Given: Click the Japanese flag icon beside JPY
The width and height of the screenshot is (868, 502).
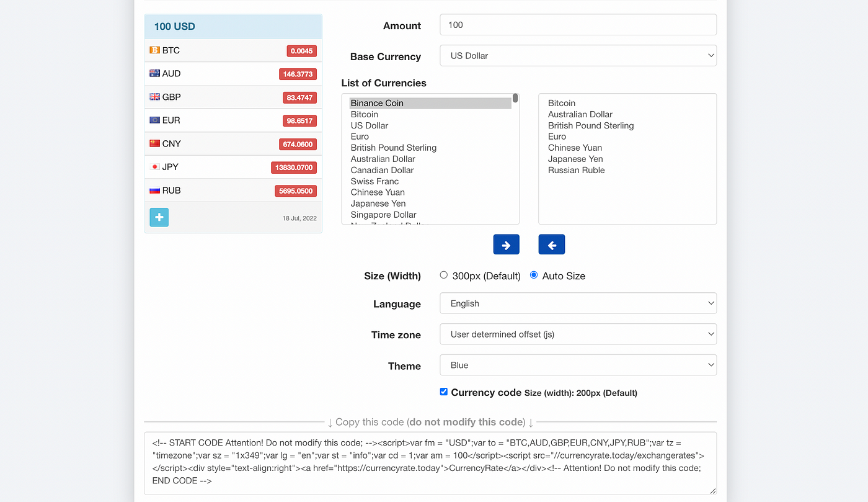Looking at the screenshot, I should point(154,167).
